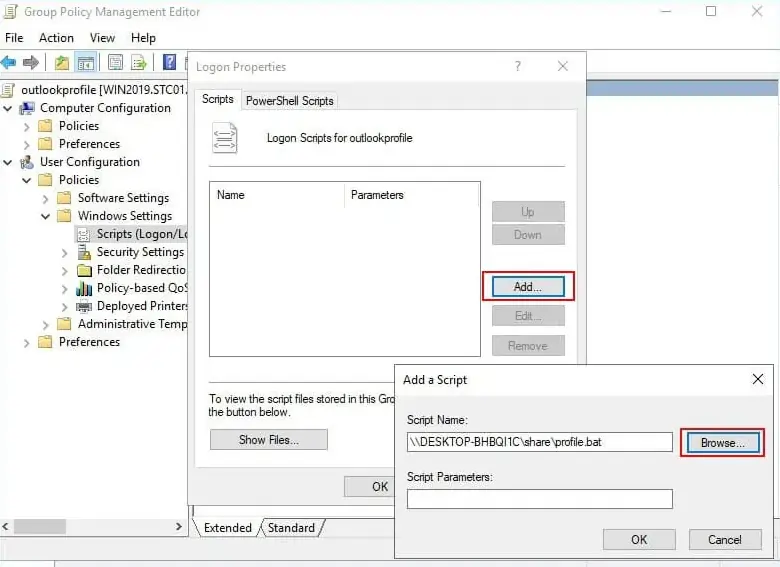Viewport: 780px width, 567px height.
Task: Expand the Administrative Templates folder
Action: (x=46, y=324)
